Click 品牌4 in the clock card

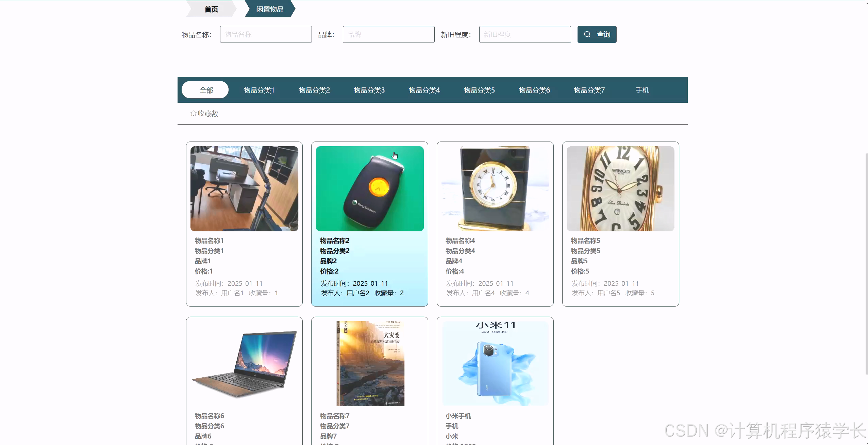point(454,261)
